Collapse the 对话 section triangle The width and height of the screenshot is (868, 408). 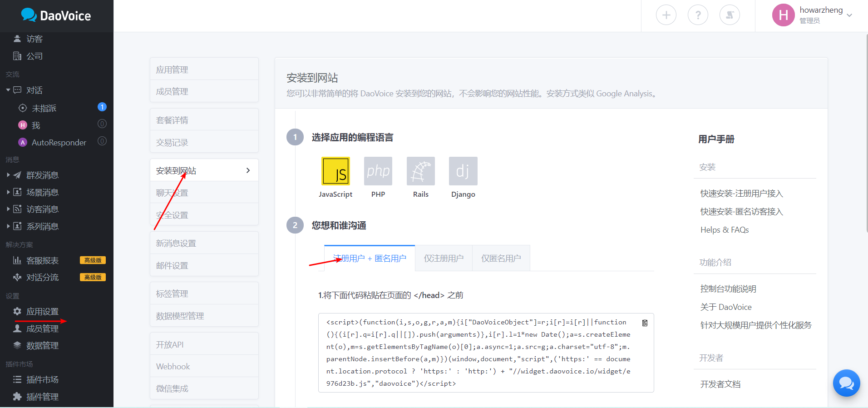click(8, 90)
